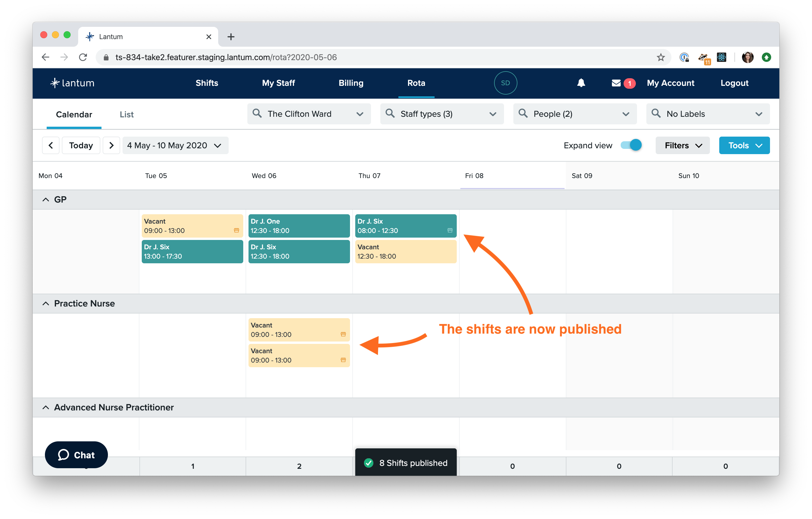812x519 pixels.
Task: Open the Rota menu
Action: click(x=416, y=83)
